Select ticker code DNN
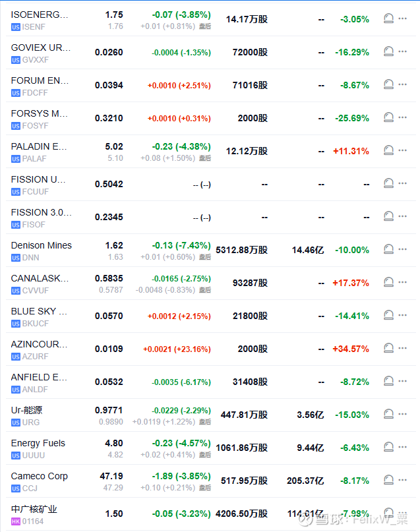420x532 pixels. coord(30,258)
